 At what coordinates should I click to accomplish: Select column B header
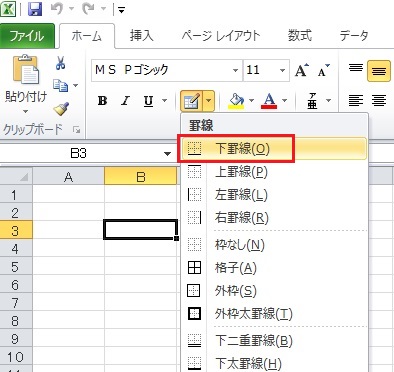[140, 177]
